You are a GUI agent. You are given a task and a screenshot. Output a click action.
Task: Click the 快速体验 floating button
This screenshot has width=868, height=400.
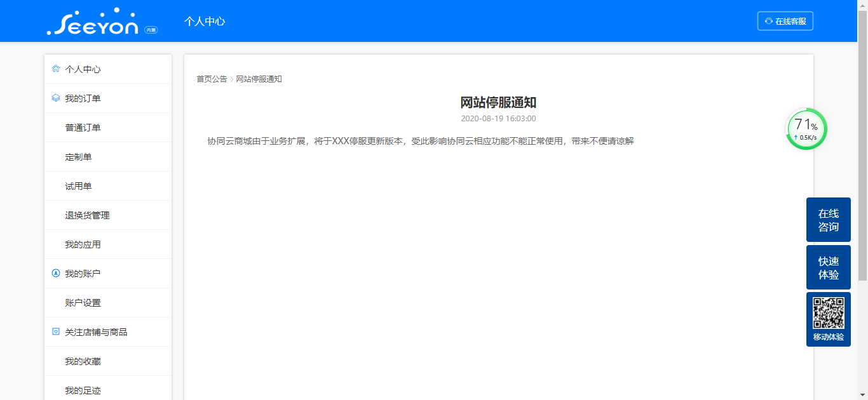coord(829,267)
